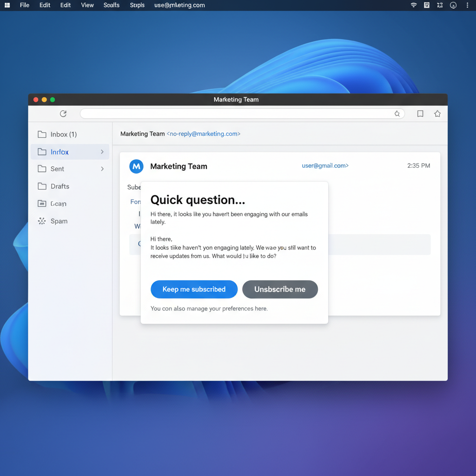Screen dimensions: 476x476
Task: Select the Inbox (1) folder
Action: (63, 134)
